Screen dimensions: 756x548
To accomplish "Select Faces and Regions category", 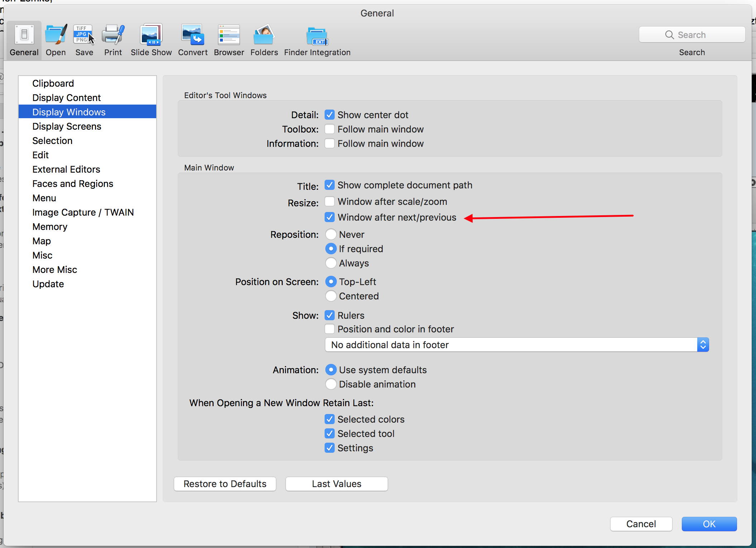I will [x=87, y=183].
